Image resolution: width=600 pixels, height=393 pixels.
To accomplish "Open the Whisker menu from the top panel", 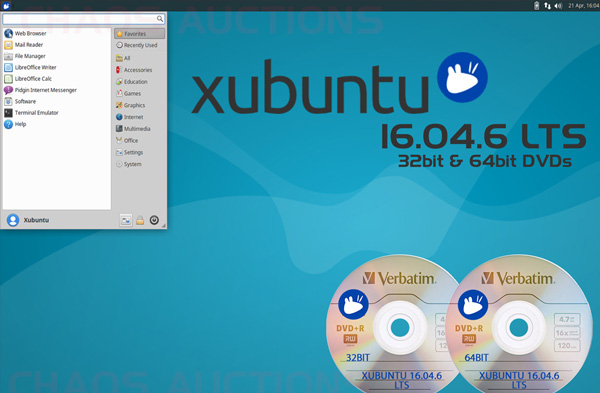I will [6, 5].
